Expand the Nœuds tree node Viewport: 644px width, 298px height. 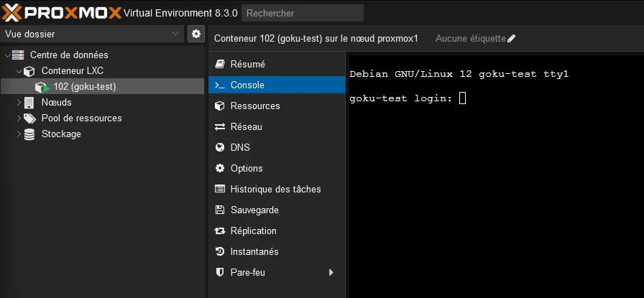[x=19, y=103]
